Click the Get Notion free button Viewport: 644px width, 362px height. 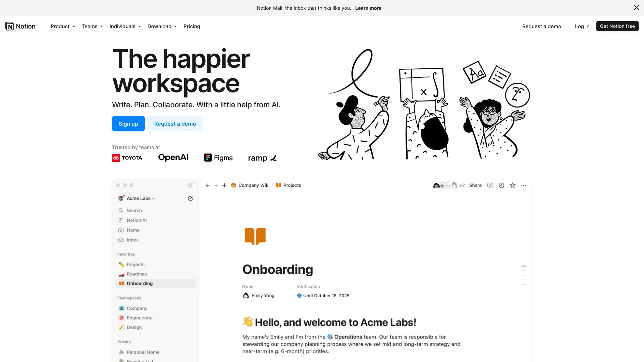point(617,26)
